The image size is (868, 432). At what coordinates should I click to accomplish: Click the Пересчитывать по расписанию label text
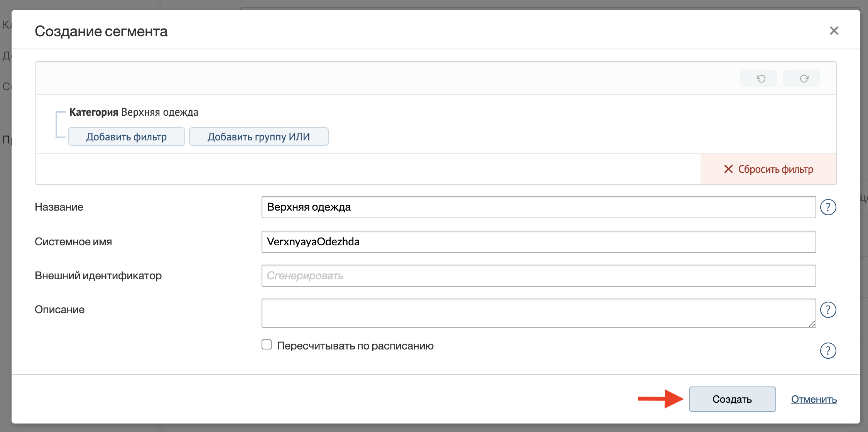point(355,346)
